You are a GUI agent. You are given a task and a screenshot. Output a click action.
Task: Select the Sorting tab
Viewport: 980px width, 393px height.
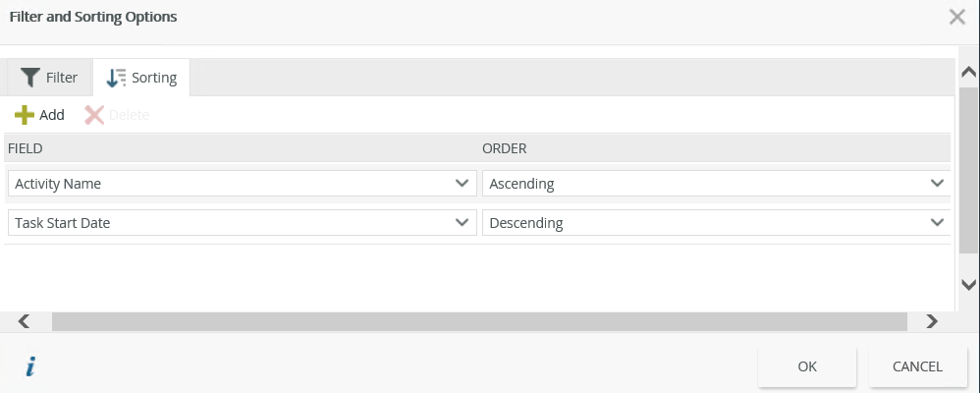142,77
